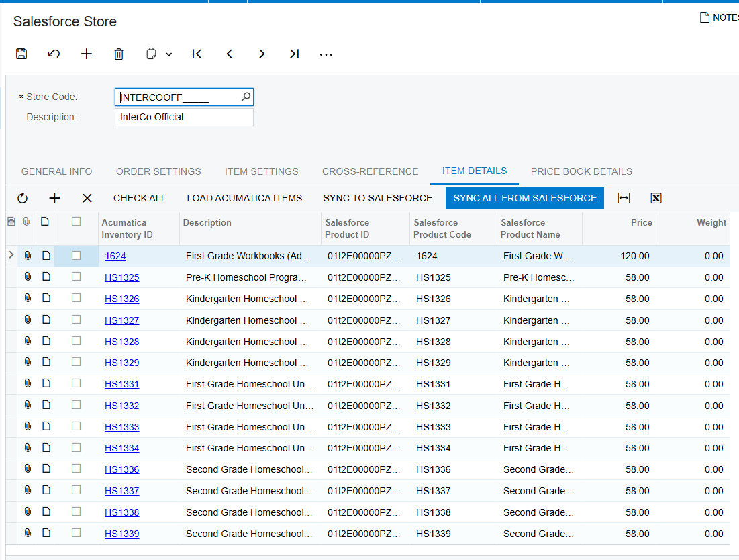Sort by the Price column header

(x=619, y=228)
